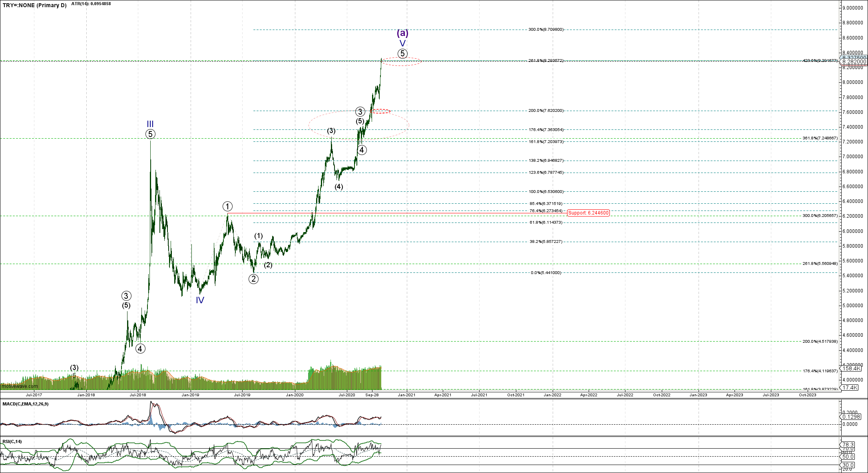
Task: Select the MACD(C,EMA,12,26,9) study label
Action: tap(26, 404)
